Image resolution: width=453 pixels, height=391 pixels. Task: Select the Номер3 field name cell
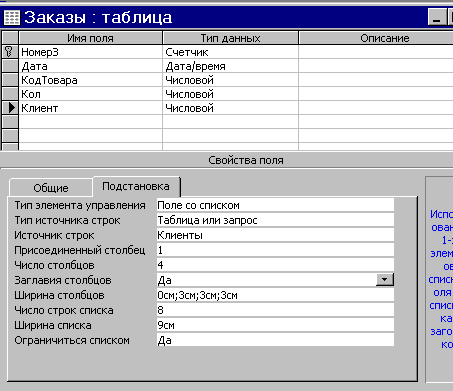91,52
